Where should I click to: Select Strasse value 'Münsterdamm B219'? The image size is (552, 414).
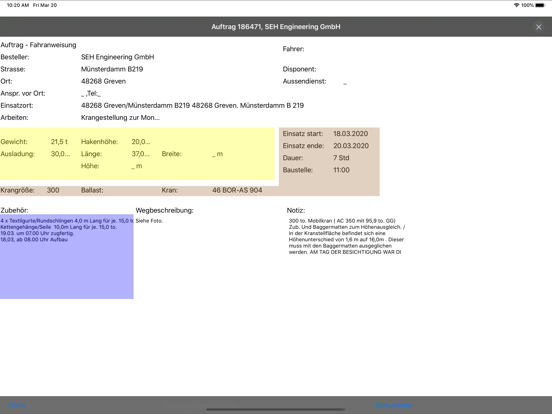click(112, 69)
